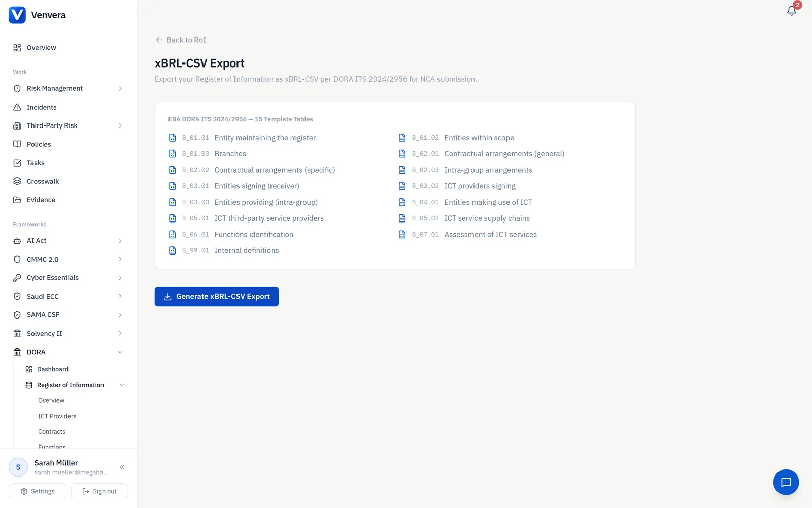Open ICT Providers submenu item

click(57, 416)
